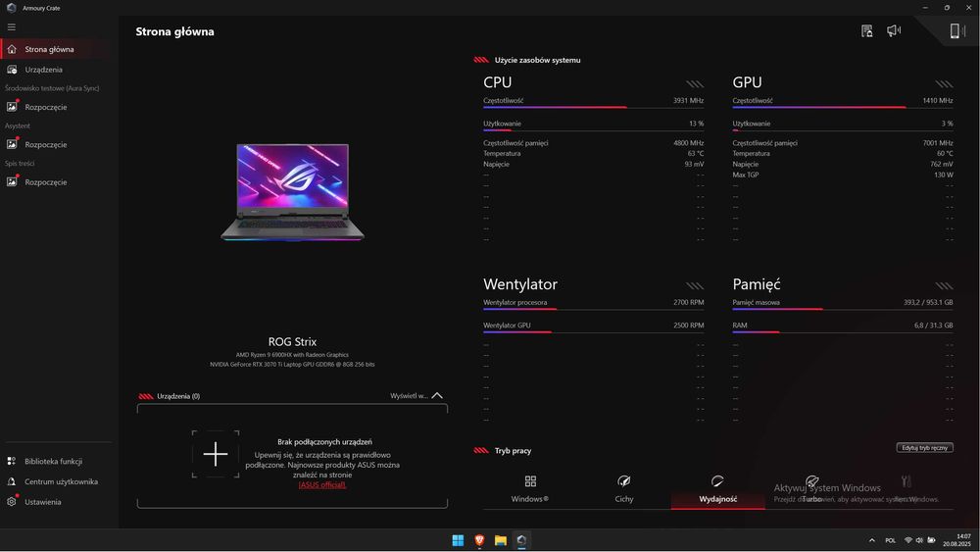Open the battery status tray icon
The image size is (980, 552).
click(931, 540)
